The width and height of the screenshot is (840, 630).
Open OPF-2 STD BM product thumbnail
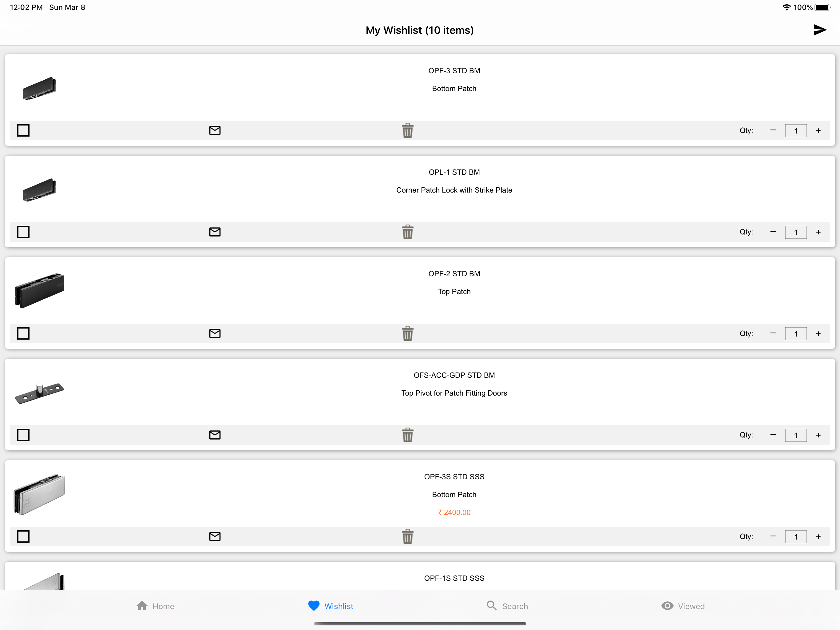pyautogui.click(x=39, y=291)
